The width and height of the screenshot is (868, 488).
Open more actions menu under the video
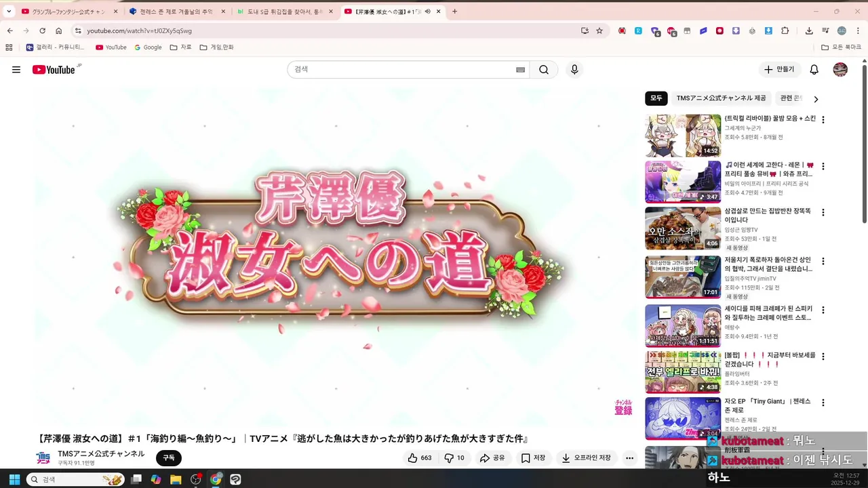point(629,458)
